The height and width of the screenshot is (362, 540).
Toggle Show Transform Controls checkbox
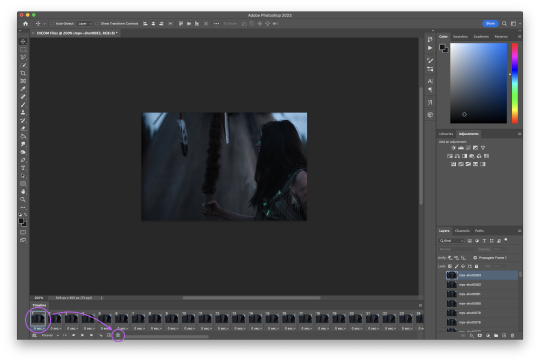[97, 24]
